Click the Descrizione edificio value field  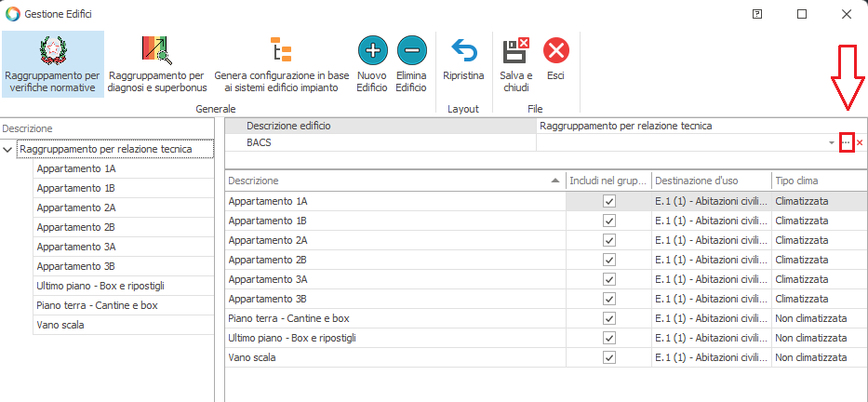pyautogui.click(x=698, y=126)
